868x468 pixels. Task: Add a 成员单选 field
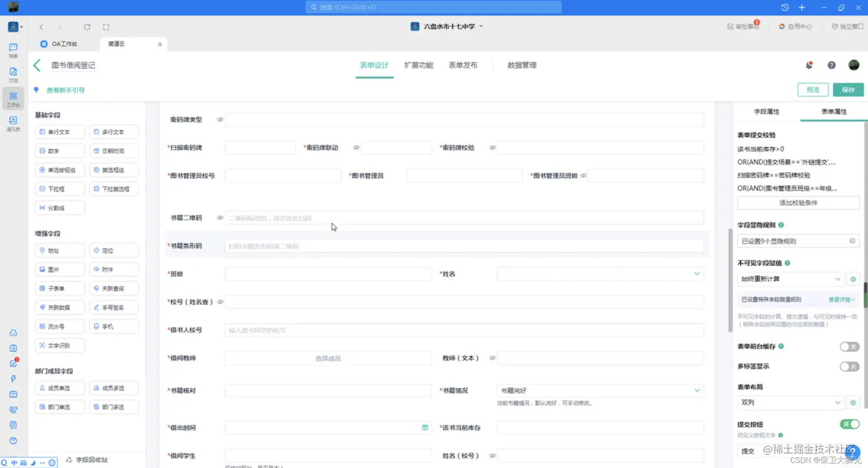[x=60, y=388]
